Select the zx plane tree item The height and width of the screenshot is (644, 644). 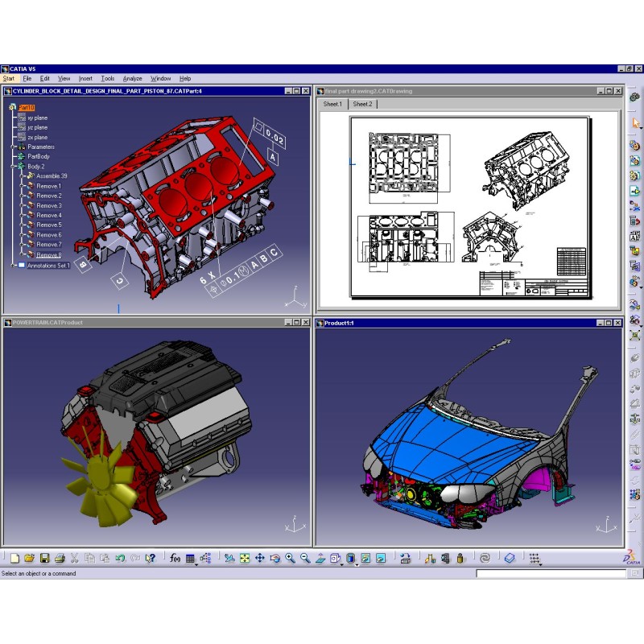tap(37, 137)
